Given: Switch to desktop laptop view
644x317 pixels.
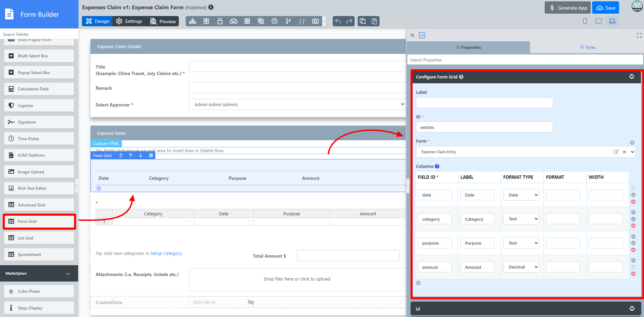Looking at the screenshot, I should pos(612,21).
